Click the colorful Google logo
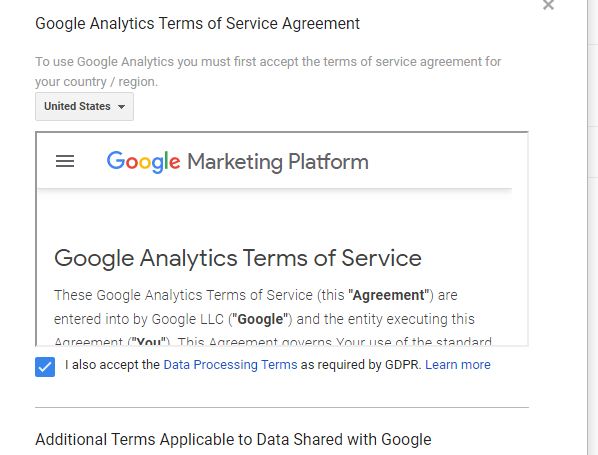 [143, 162]
